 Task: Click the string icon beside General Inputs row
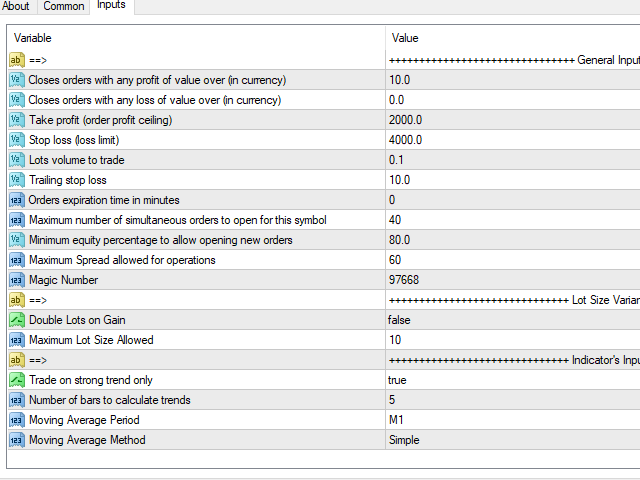(x=17, y=60)
